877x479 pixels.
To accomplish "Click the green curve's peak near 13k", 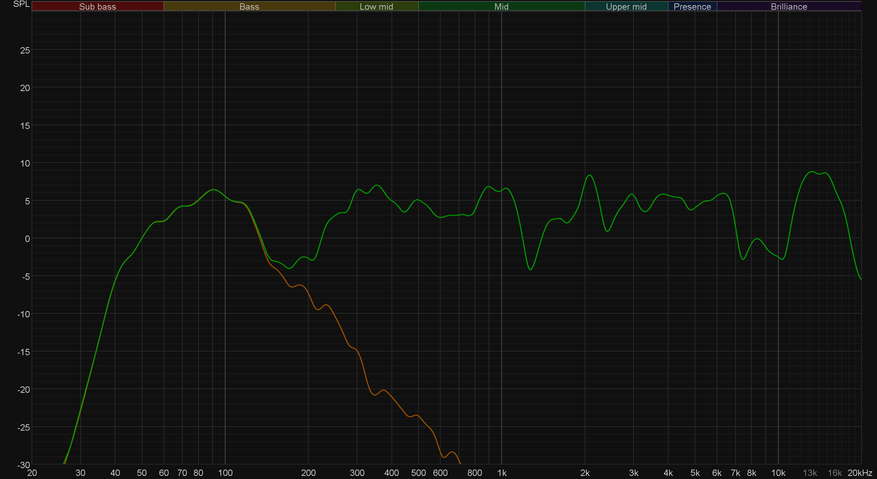I will point(813,172).
